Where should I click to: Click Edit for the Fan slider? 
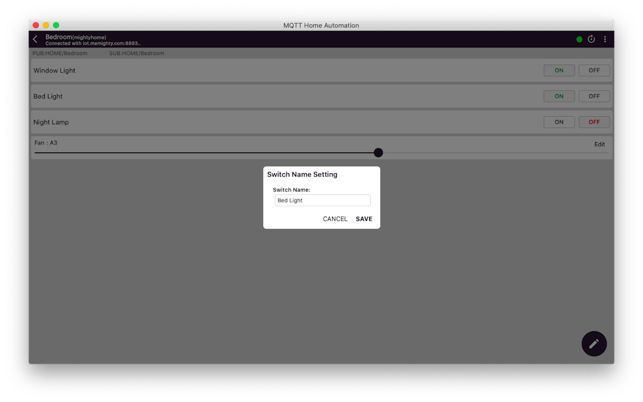(x=599, y=144)
